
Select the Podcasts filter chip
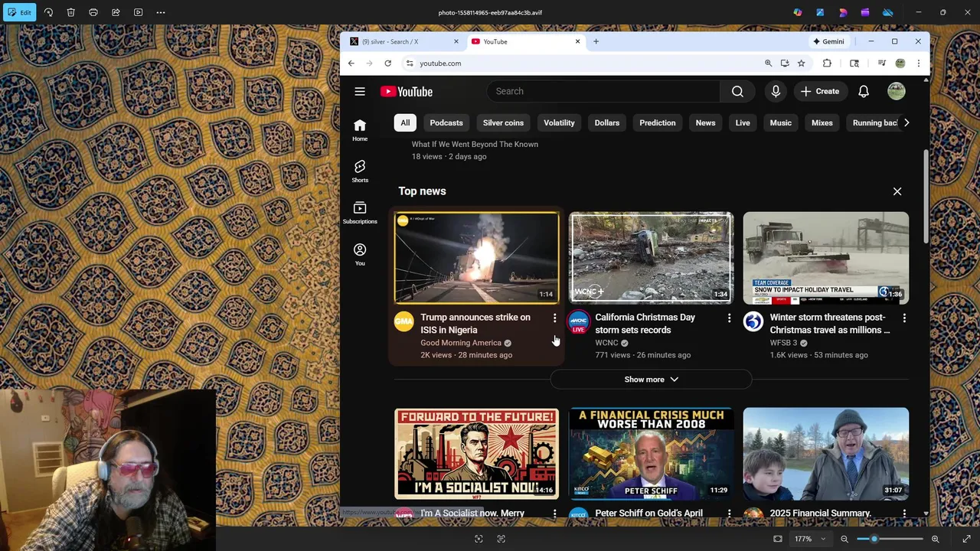(446, 123)
